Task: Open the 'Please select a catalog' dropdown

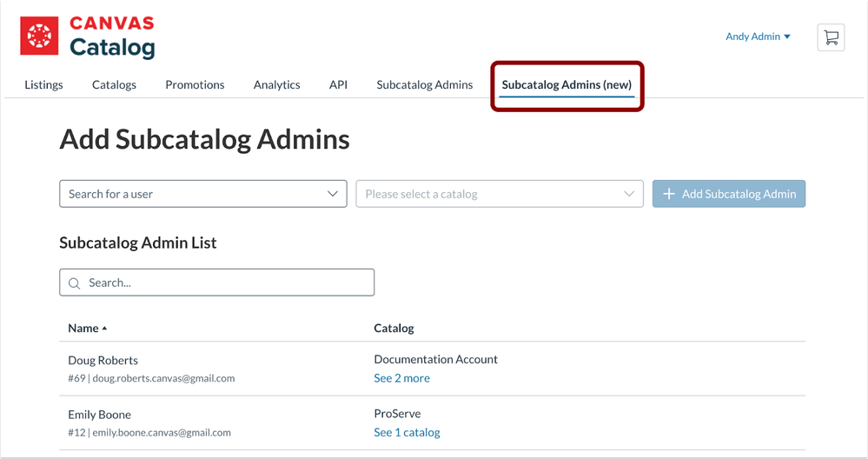Action: [499, 194]
